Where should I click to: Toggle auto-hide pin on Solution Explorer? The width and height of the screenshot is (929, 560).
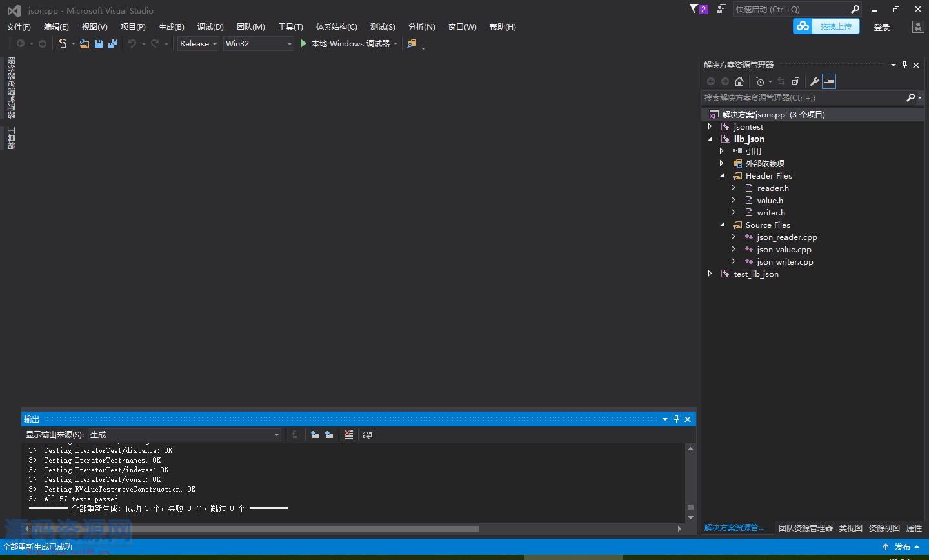pyautogui.click(x=904, y=65)
